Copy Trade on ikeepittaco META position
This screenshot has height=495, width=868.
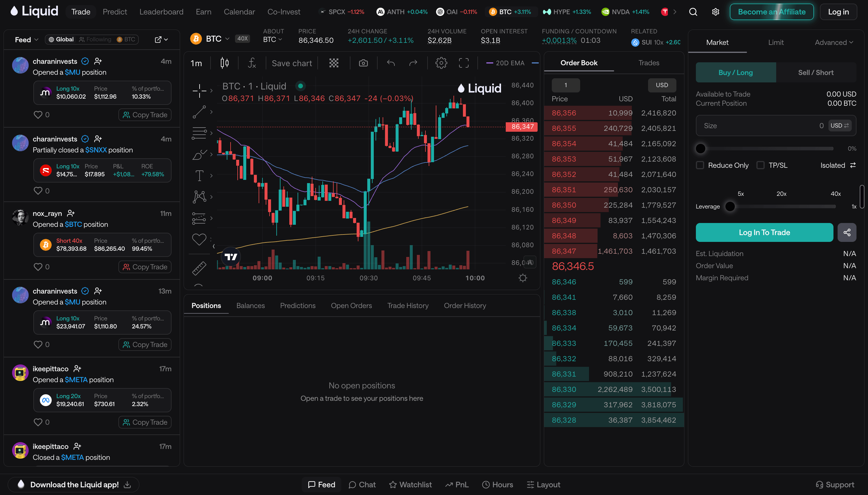pyautogui.click(x=145, y=422)
